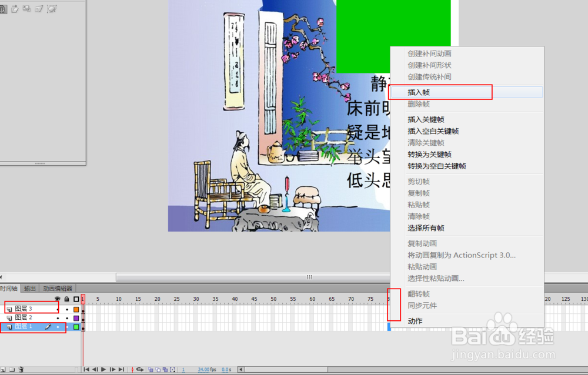Click 创建传统补间 in the context menu

pyautogui.click(x=466, y=77)
